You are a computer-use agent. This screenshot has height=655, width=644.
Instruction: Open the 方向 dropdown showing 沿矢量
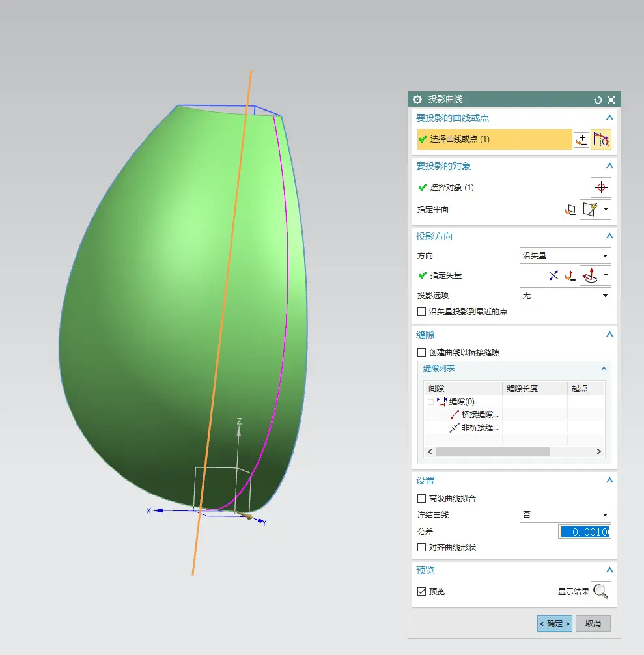click(x=565, y=256)
